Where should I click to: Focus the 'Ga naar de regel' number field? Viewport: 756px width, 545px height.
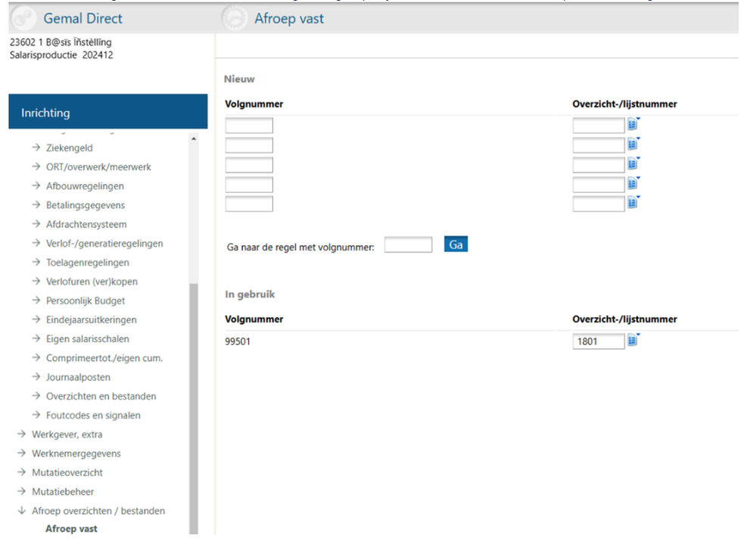click(408, 245)
